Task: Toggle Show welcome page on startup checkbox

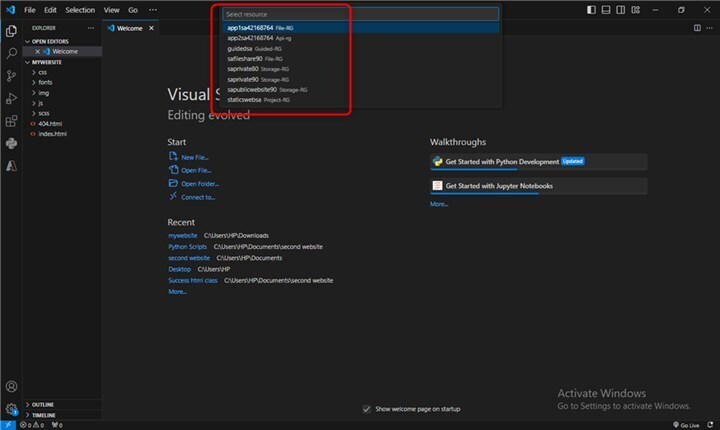Action: coord(366,409)
